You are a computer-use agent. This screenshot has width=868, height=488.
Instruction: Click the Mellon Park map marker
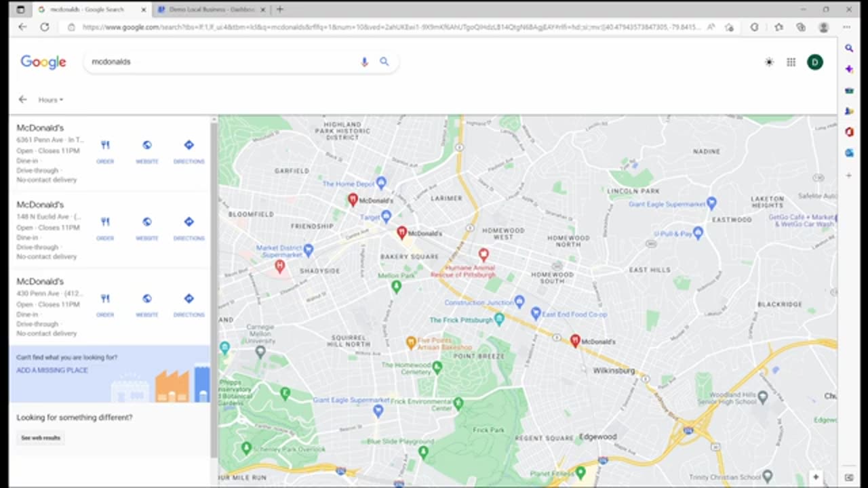397,286
